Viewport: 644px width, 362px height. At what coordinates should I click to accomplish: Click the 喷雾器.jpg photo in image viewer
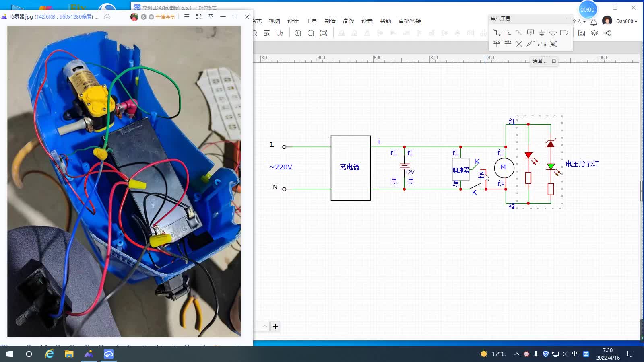tap(124, 181)
